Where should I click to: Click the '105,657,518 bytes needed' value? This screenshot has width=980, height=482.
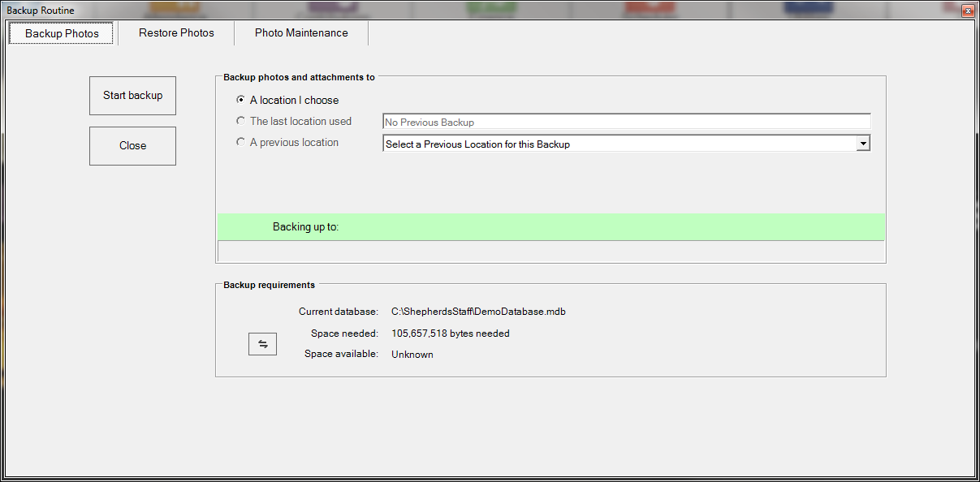(451, 334)
